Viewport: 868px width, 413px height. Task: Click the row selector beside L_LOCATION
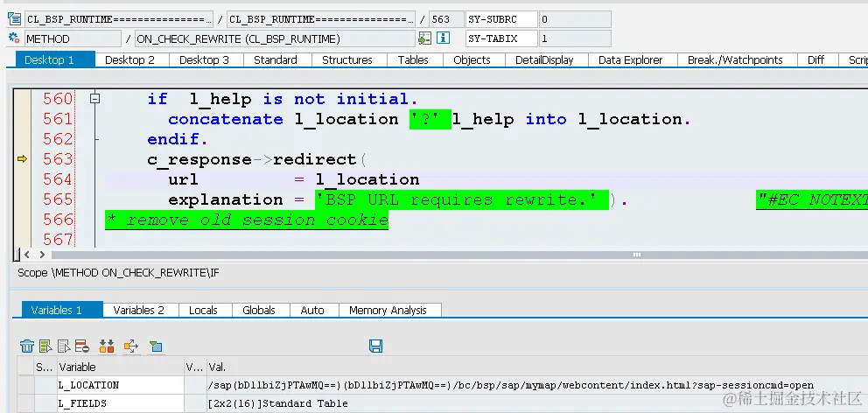pos(25,385)
